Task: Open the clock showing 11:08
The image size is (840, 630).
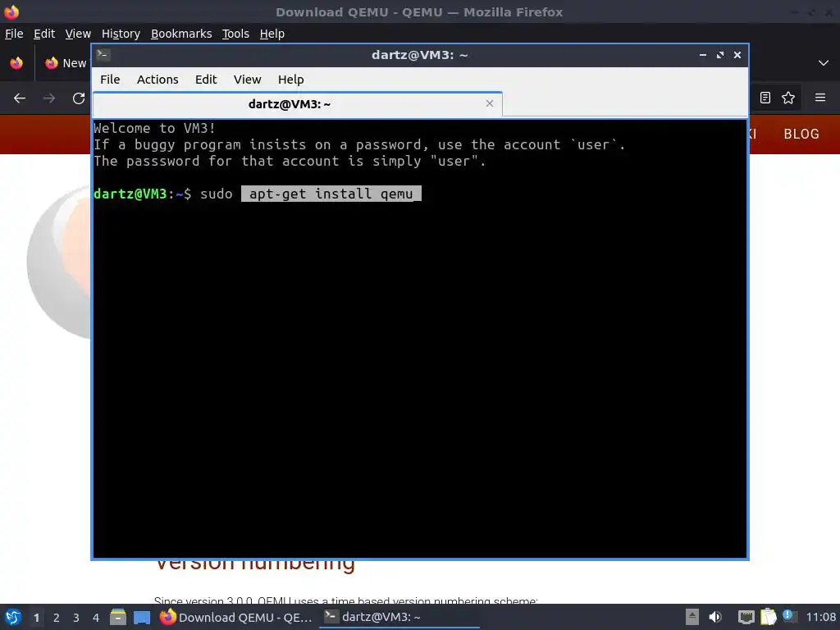Action: 820,617
